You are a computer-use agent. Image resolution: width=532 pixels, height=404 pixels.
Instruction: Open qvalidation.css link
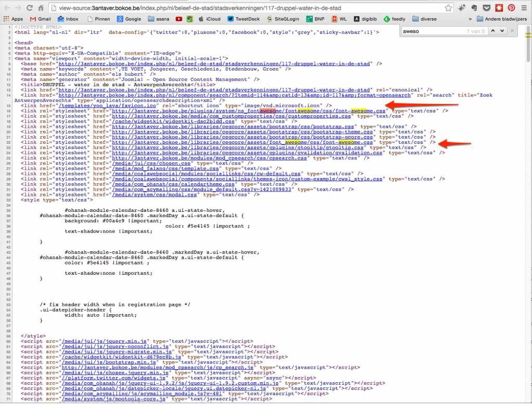(247, 153)
